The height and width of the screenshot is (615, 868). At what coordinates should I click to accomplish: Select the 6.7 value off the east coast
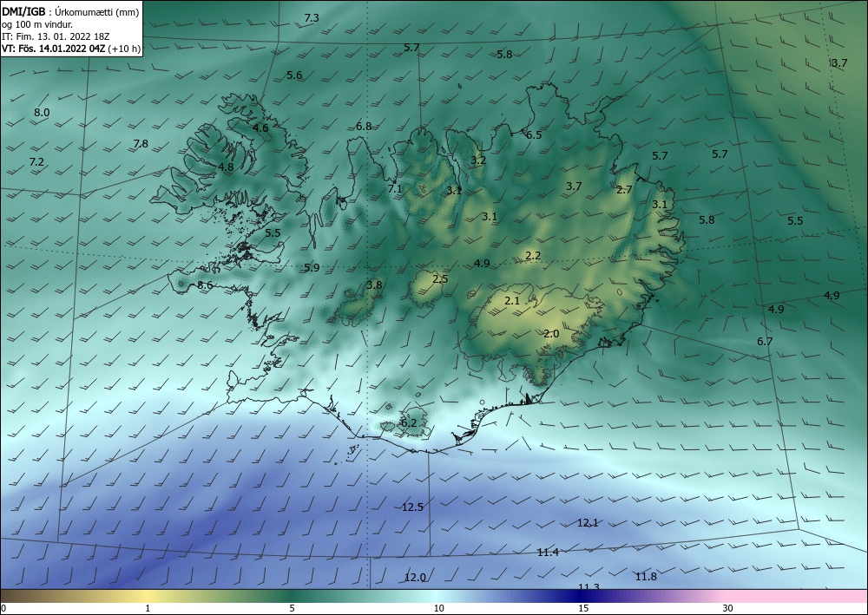(x=765, y=342)
